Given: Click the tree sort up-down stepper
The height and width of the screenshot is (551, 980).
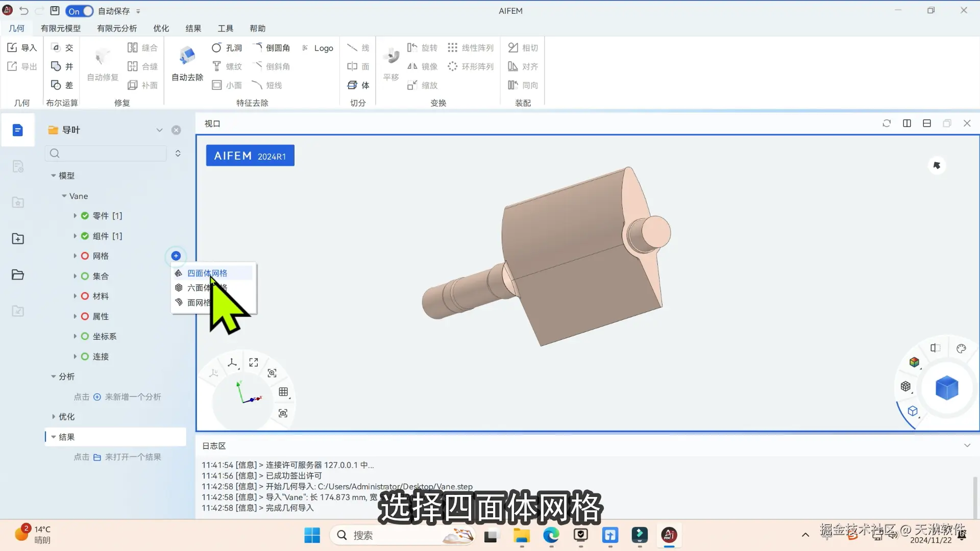Looking at the screenshot, I should [178, 153].
